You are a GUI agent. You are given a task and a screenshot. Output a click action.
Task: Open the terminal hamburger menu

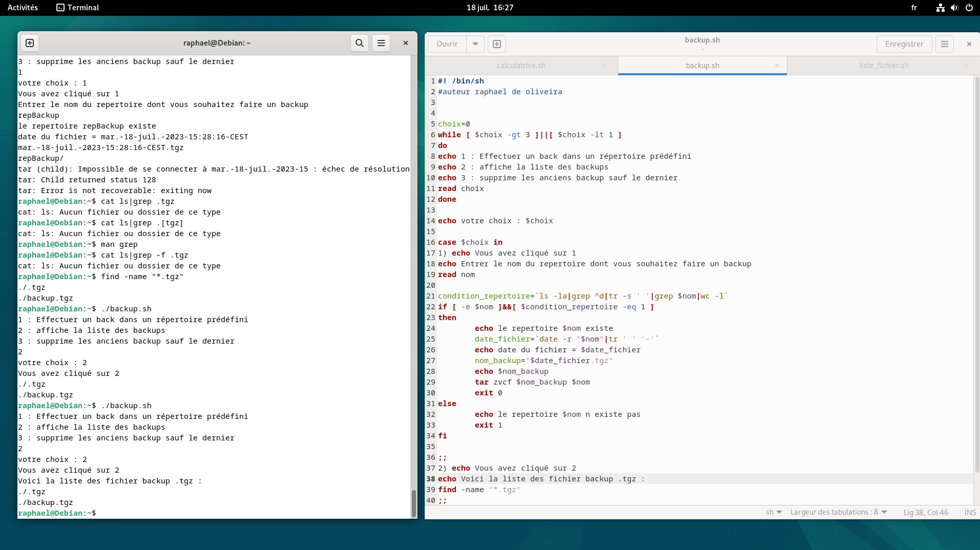(381, 43)
